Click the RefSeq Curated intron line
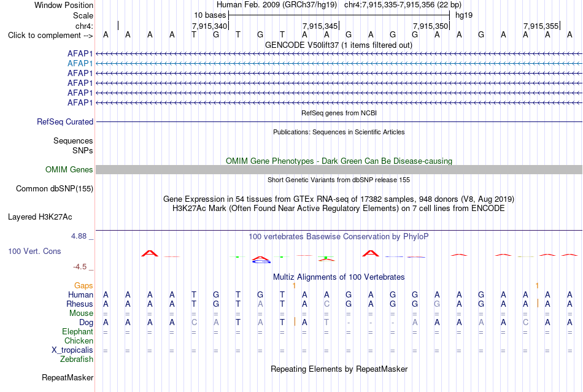Image resolution: width=583 pixels, height=392 pixels. [339, 122]
